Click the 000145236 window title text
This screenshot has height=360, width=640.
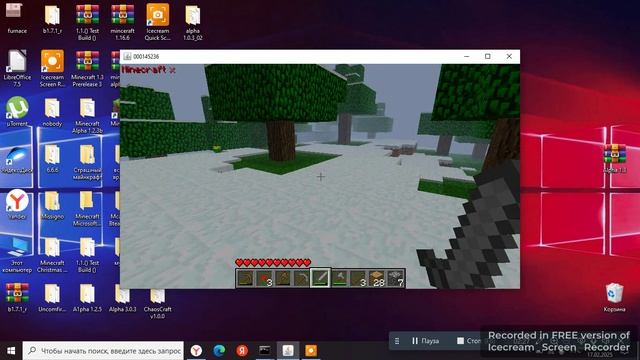(x=146, y=56)
